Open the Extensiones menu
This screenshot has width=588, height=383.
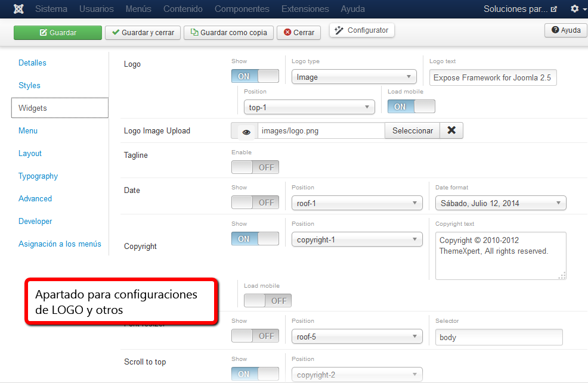click(305, 9)
